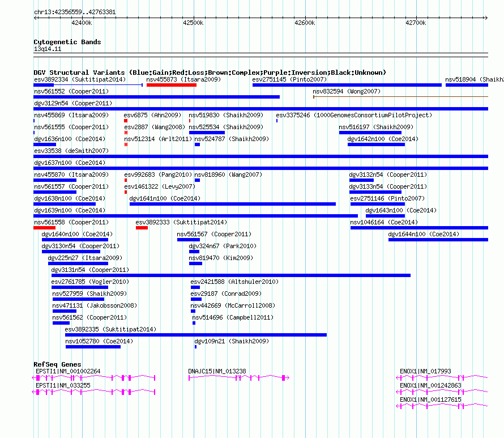504x438 pixels.
Task: Select the dgv1641n100 (Coe2014) gain bar
Action: [x=232, y=204]
